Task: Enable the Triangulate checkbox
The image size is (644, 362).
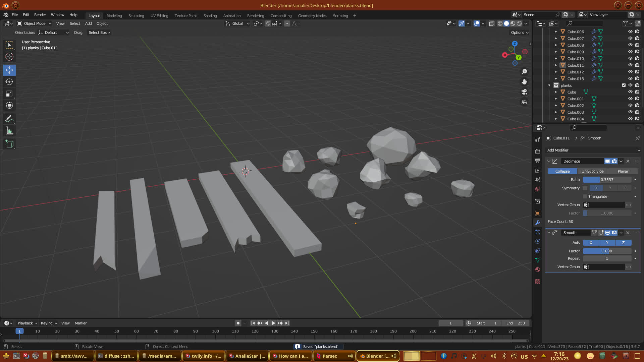Action: tap(585, 196)
